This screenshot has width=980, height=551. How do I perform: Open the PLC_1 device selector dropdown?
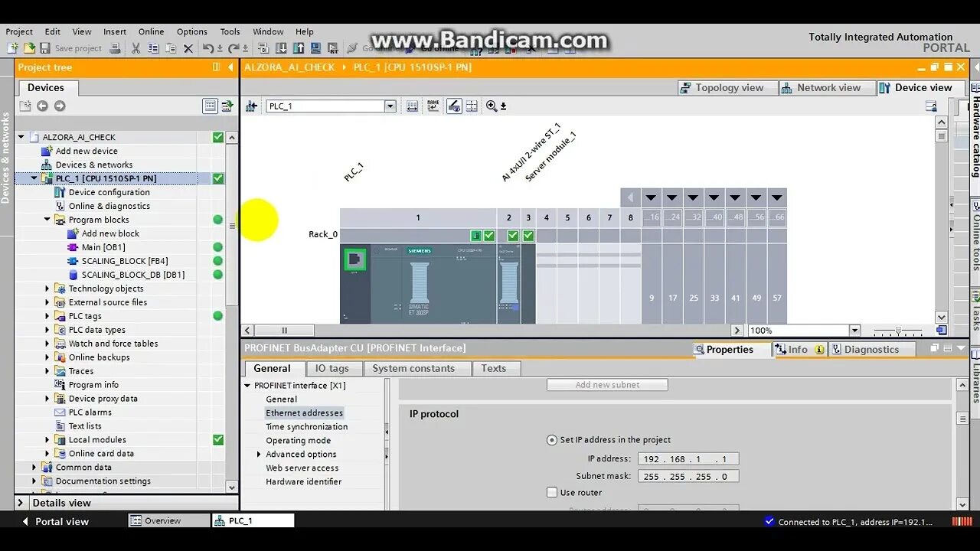tap(390, 106)
